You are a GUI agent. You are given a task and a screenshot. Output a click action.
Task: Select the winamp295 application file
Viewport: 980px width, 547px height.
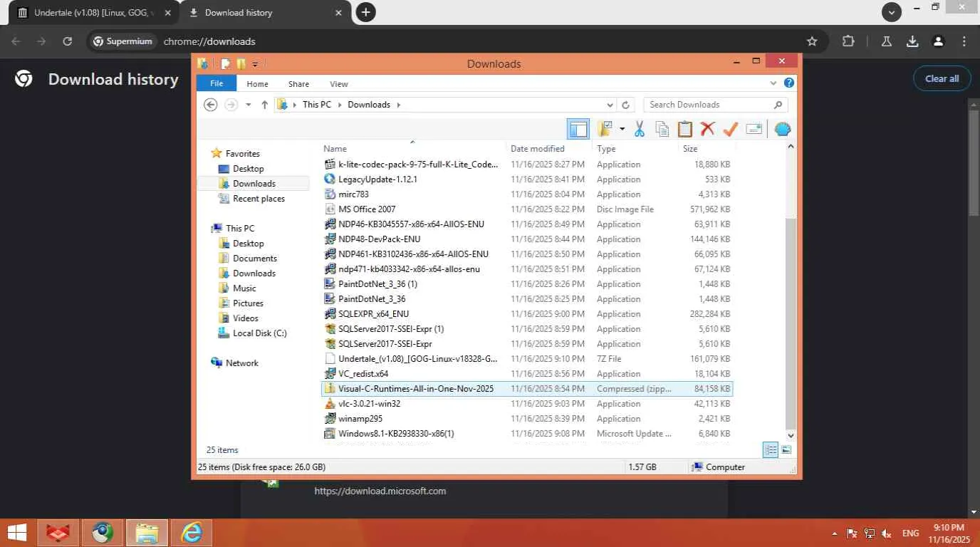pyautogui.click(x=526, y=419)
